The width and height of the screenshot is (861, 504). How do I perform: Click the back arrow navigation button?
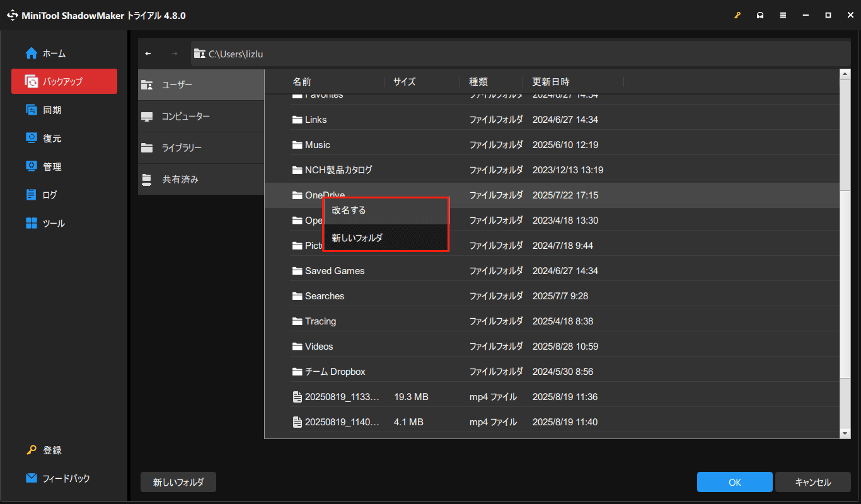[148, 54]
